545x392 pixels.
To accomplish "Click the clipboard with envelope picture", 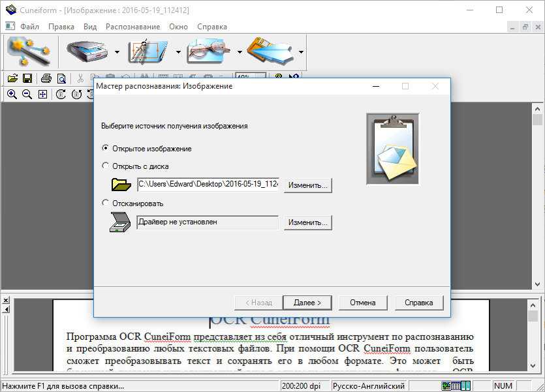I will tap(393, 149).
